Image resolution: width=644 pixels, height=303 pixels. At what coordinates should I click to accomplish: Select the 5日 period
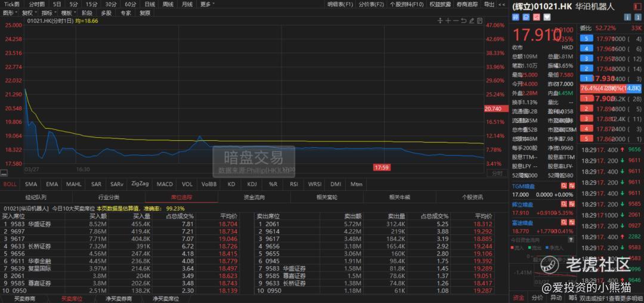pyautogui.click(x=57, y=4)
